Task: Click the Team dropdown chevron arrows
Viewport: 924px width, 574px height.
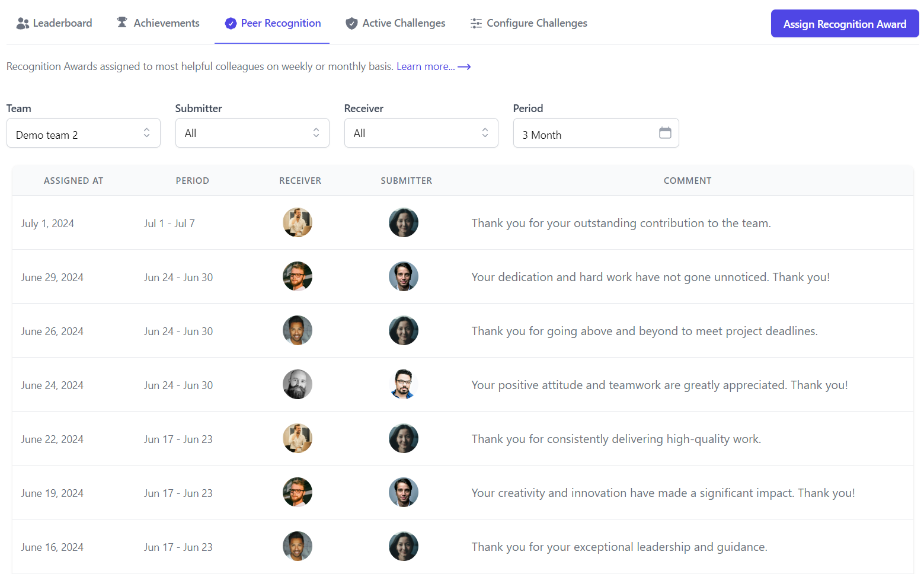Action: coord(147,133)
